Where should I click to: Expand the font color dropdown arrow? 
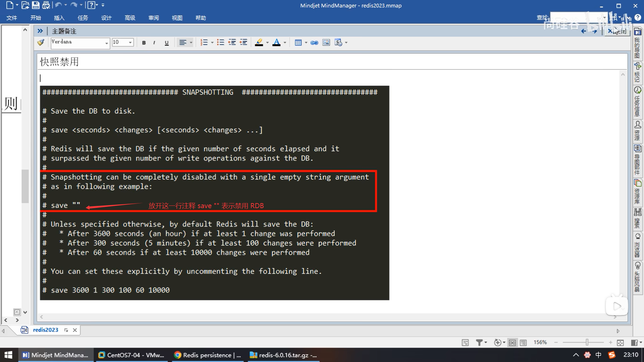click(x=285, y=43)
